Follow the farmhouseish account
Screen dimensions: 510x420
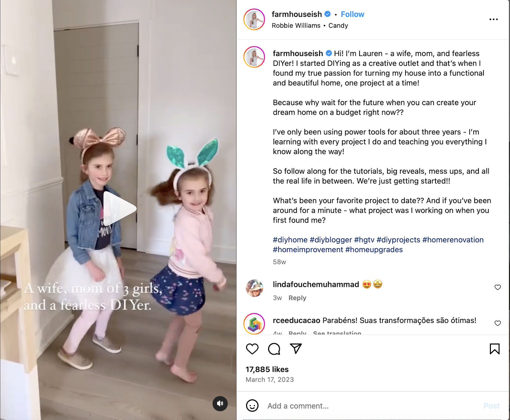352,14
